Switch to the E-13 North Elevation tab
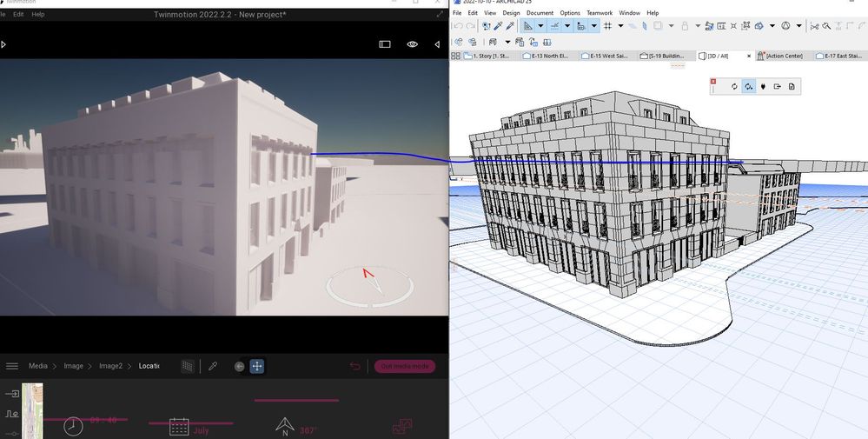868x439 pixels. click(x=547, y=56)
